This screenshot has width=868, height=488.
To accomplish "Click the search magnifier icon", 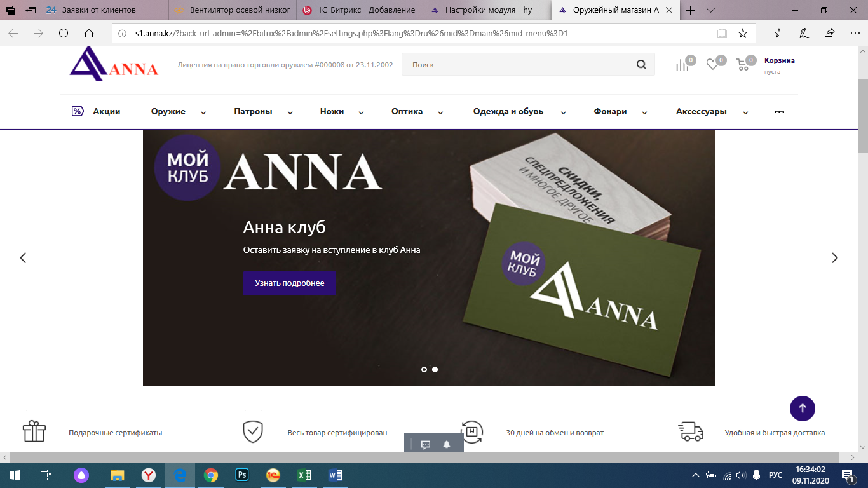I will [x=641, y=65].
